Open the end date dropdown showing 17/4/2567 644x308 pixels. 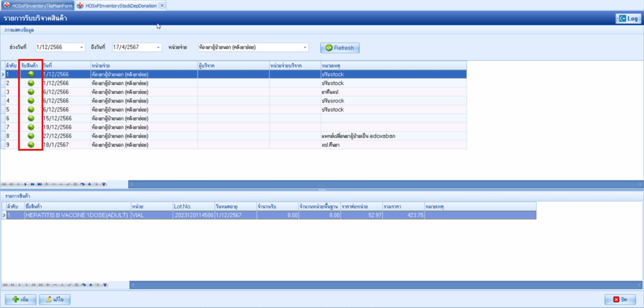(x=158, y=48)
